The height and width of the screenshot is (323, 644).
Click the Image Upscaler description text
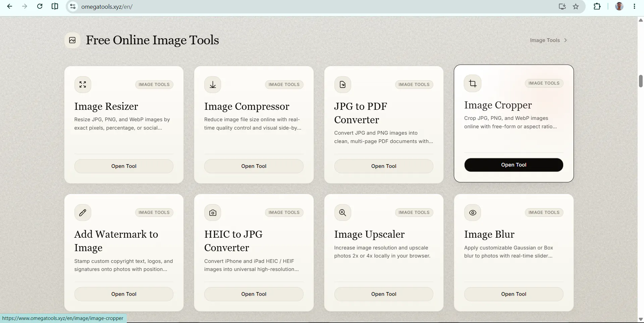[382, 252]
